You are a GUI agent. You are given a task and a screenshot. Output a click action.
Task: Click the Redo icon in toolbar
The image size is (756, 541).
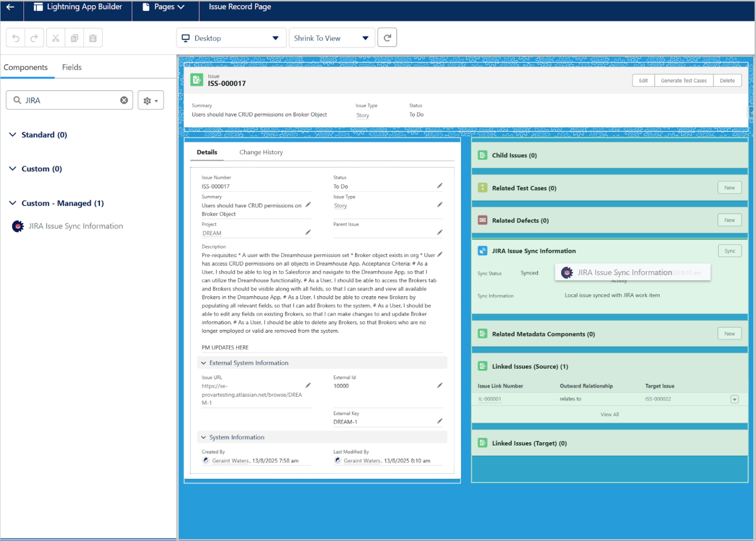pyautogui.click(x=34, y=38)
